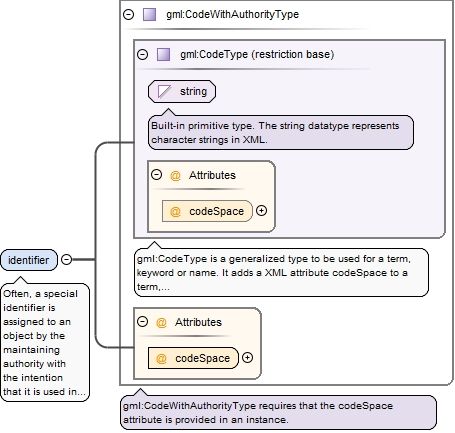The height and width of the screenshot is (433, 455).
Task: Collapse the gml:CodeWithAuthorityType box
Action: click(129, 14)
